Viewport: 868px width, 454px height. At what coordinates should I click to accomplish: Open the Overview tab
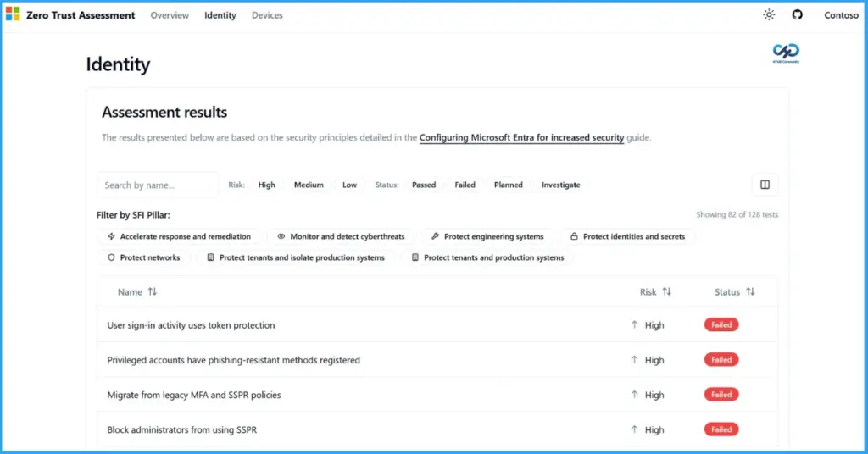[170, 15]
